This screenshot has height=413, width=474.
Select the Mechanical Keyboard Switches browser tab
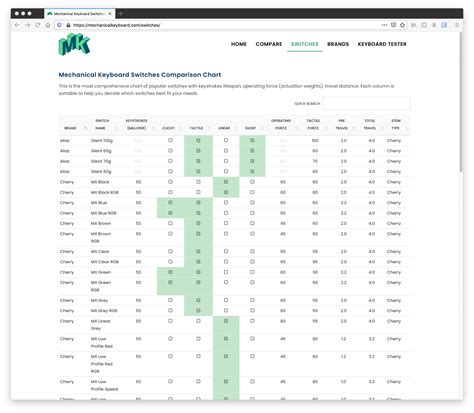[x=79, y=14]
